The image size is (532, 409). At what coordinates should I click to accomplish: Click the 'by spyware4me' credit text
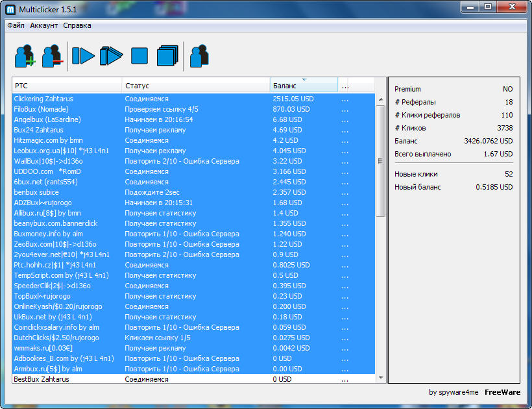[453, 392]
